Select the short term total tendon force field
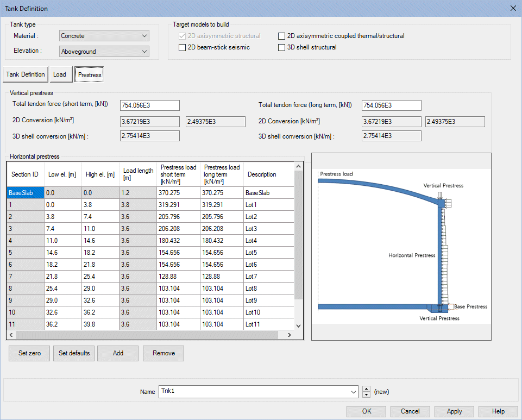This screenshot has height=420, width=522. (x=149, y=105)
